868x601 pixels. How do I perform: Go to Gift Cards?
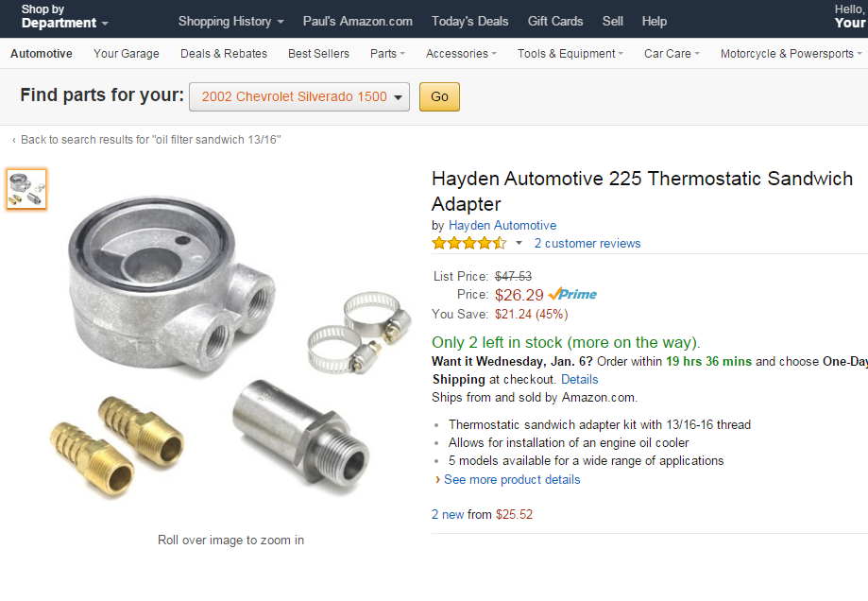tap(555, 21)
